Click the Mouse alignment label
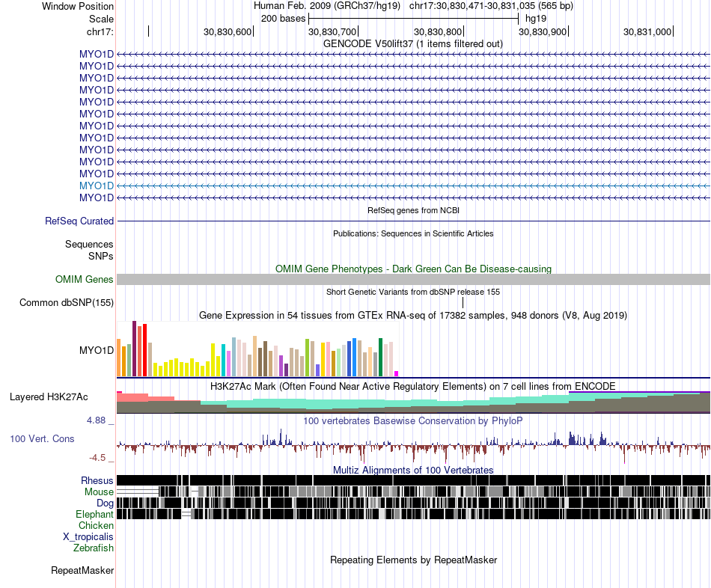Viewport: 711px width, 588px height. point(99,492)
